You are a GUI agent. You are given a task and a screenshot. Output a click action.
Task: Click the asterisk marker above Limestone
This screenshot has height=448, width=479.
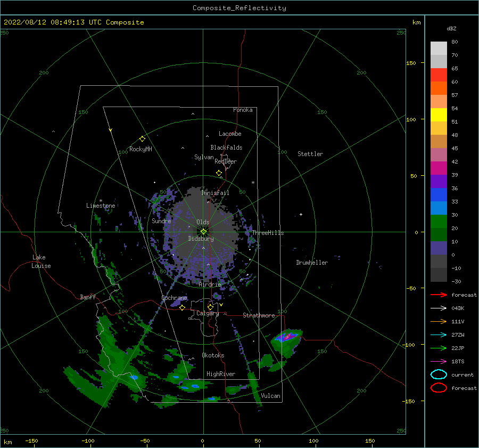tap(101, 201)
